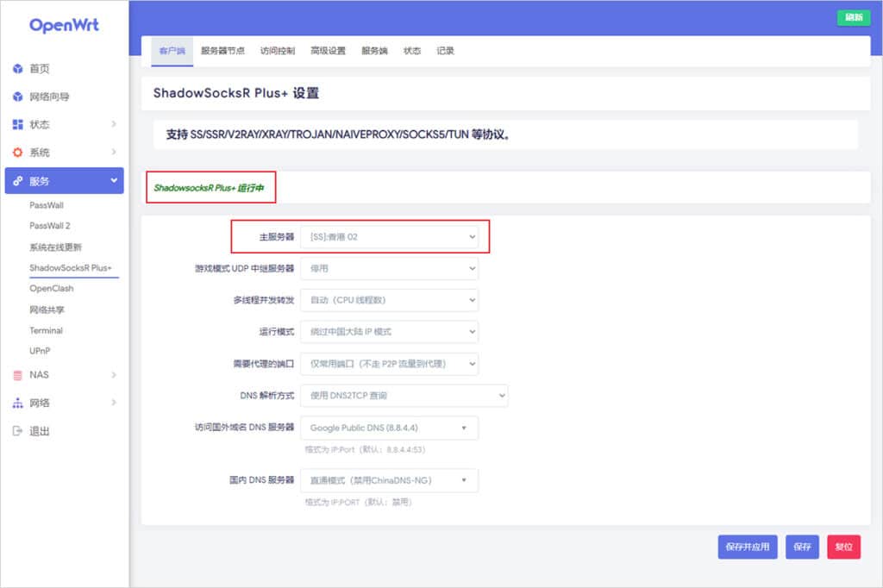This screenshot has height=588, width=883.
Task: Click the logout exit icon
Action: [17, 431]
